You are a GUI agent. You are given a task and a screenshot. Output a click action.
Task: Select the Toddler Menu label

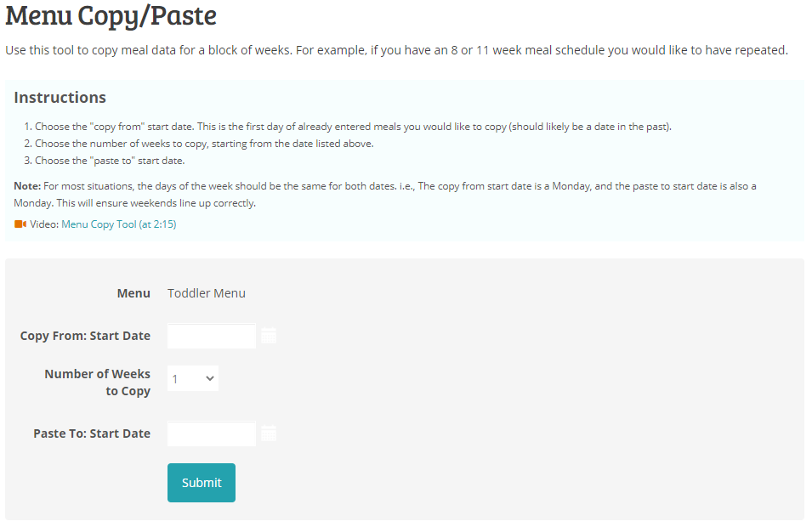coord(206,292)
